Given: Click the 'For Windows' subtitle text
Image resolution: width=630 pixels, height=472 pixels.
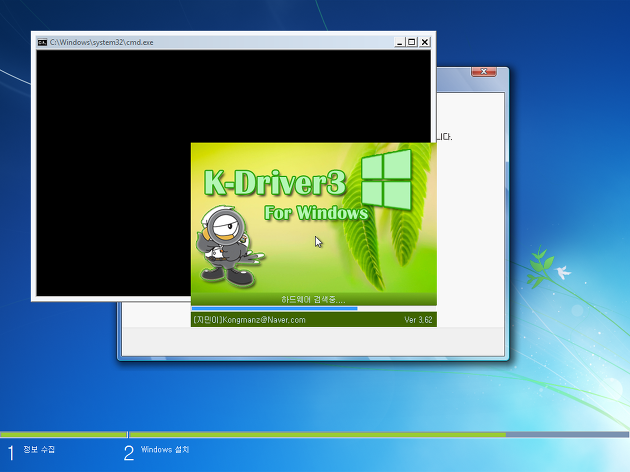Looking at the screenshot, I should point(316,213).
